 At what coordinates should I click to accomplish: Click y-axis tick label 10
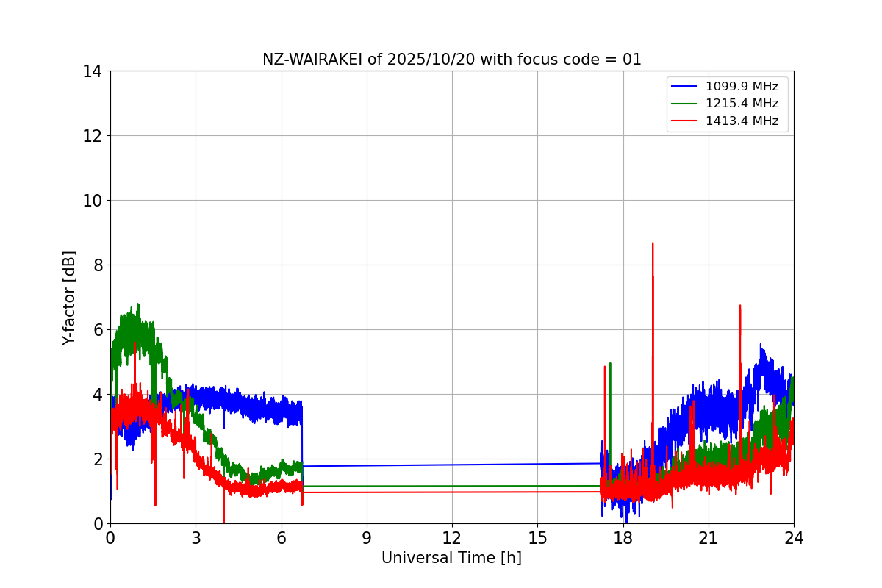[x=92, y=201]
